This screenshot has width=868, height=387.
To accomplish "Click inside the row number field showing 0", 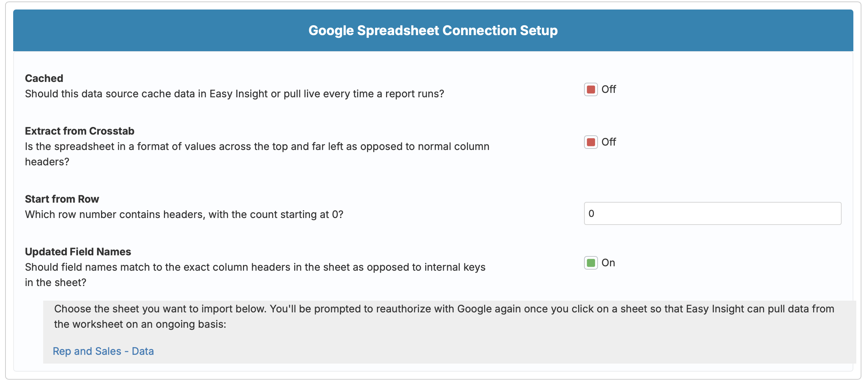I will pos(713,213).
